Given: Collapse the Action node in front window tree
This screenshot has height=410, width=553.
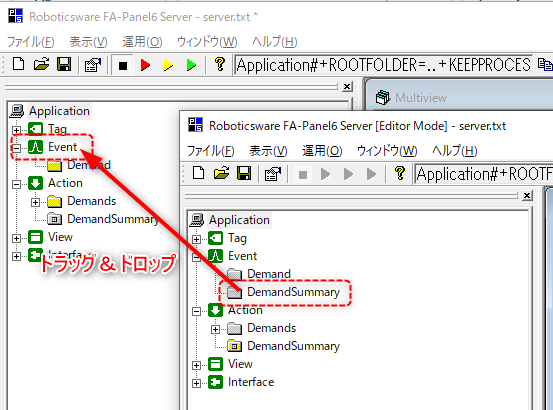Looking at the screenshot, I should coord(196,311).
